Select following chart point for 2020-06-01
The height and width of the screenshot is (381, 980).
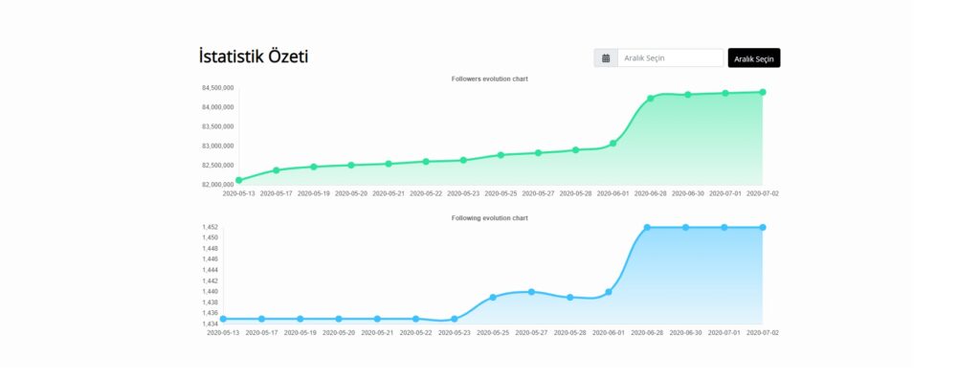click(x=609, y=292)
